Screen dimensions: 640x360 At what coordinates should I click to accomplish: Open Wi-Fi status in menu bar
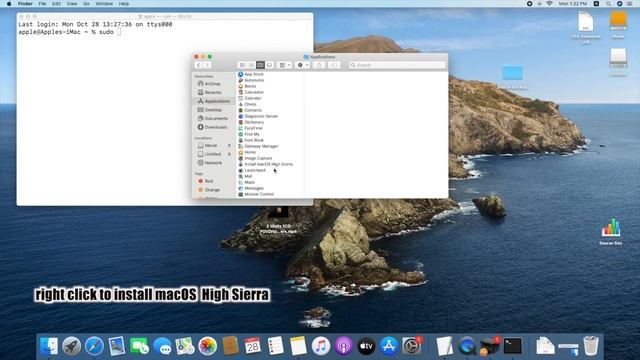(x=549, y=4)
